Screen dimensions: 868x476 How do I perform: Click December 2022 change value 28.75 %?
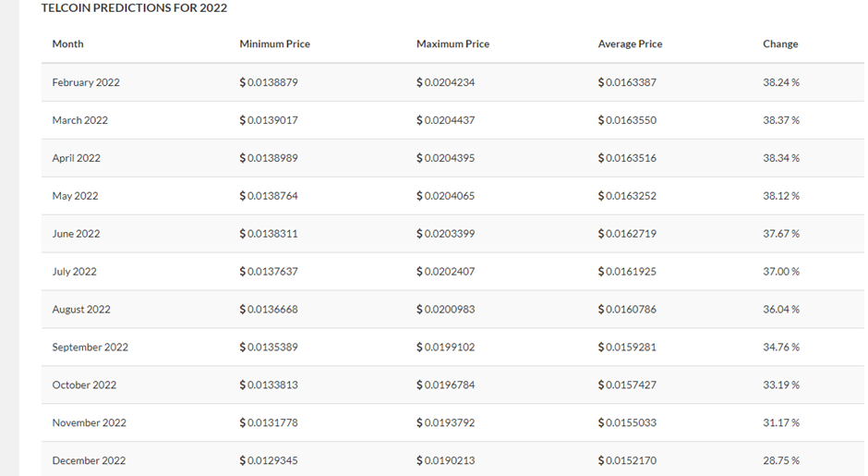781,460
